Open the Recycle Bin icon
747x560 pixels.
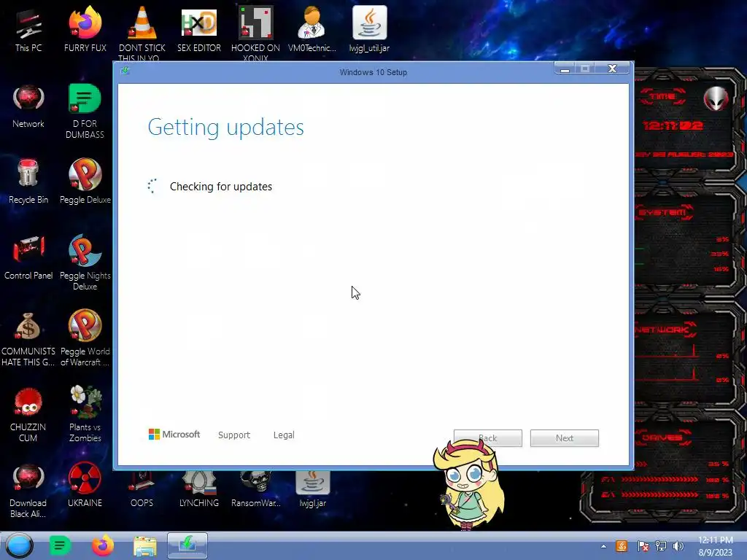28,181
